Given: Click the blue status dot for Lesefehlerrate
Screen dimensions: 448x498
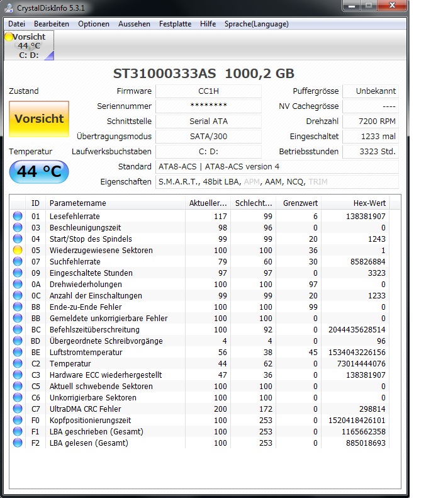Looking at the screenshot, I should click(x=18, y=216).
